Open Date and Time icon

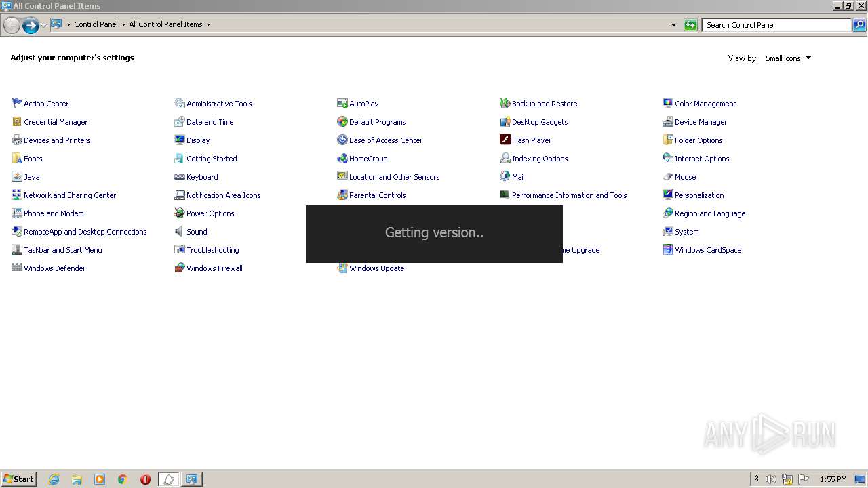pyautogui.click(x=180, y=122)
